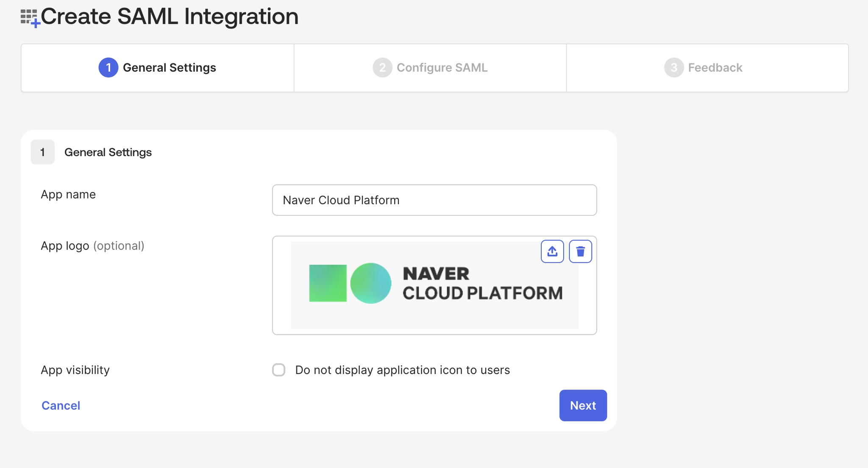The width and height of the screenshot is (868, 468).
Task: Click the NAVER CLOUD PLATFORM logo text
Action: [482, 284]
